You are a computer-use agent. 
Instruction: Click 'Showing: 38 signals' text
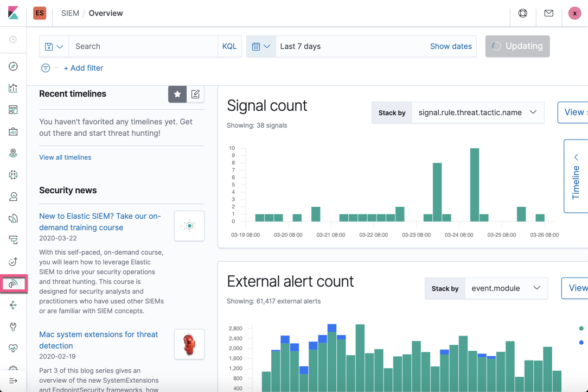[x=257, y=125]
